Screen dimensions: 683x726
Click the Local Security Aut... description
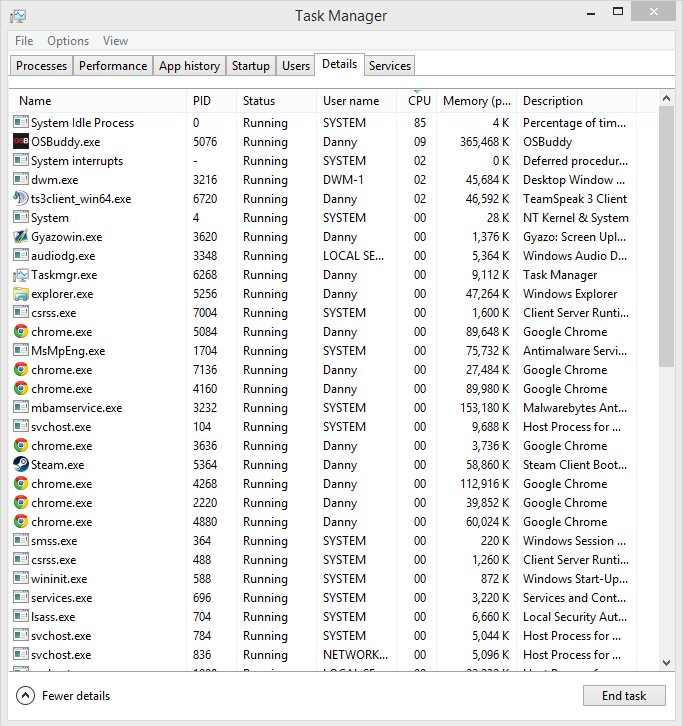pyautogui.click(x=575, y=616)
